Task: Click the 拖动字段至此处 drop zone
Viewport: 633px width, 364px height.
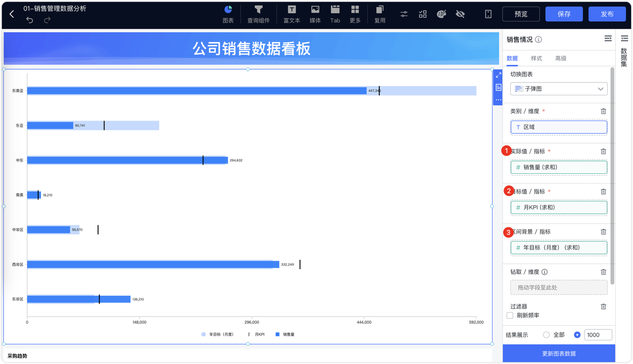Action: pyautogui.click(x=559, y=287)
